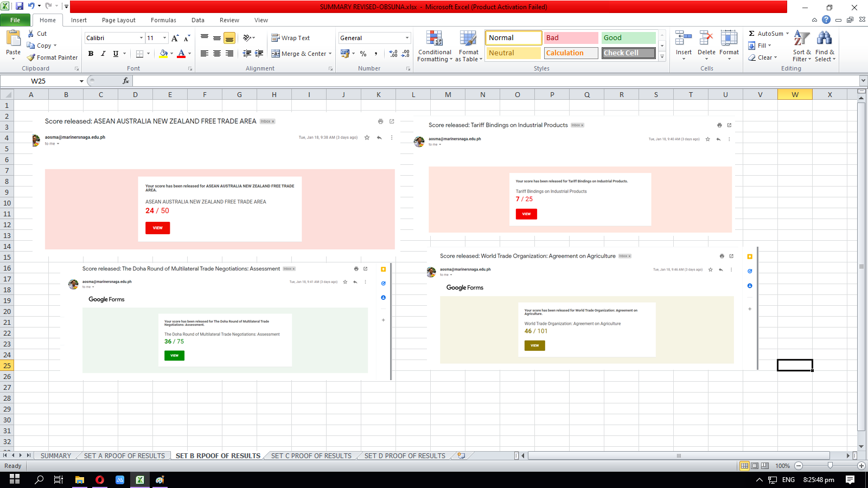868x488 pixels.
Task: Click inside the formula bar
Action: (495, 81)
